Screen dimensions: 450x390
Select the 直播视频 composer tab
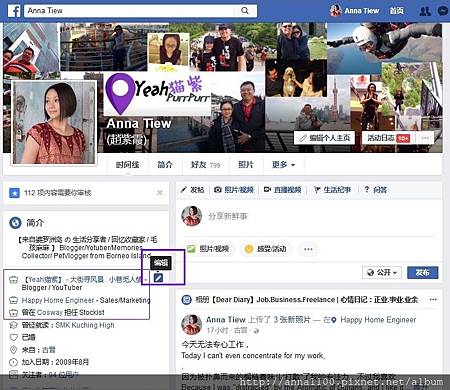tap(282, 190)
